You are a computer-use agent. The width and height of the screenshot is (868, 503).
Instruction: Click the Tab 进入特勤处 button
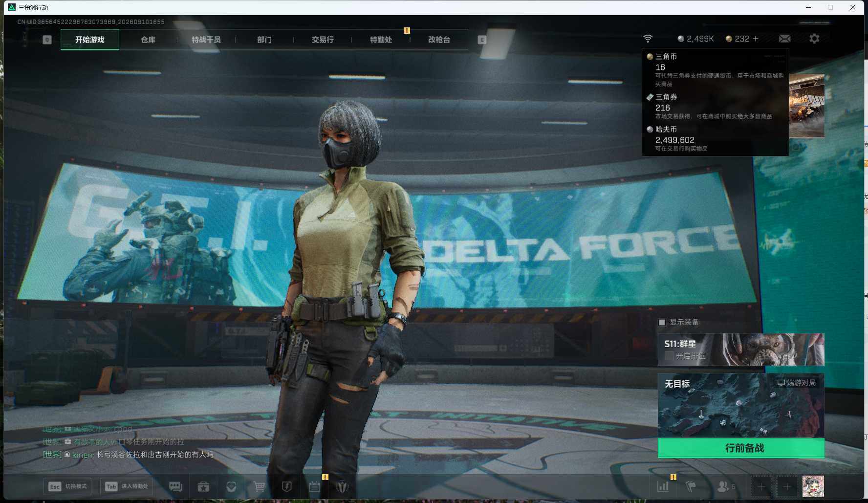(127, 486)
